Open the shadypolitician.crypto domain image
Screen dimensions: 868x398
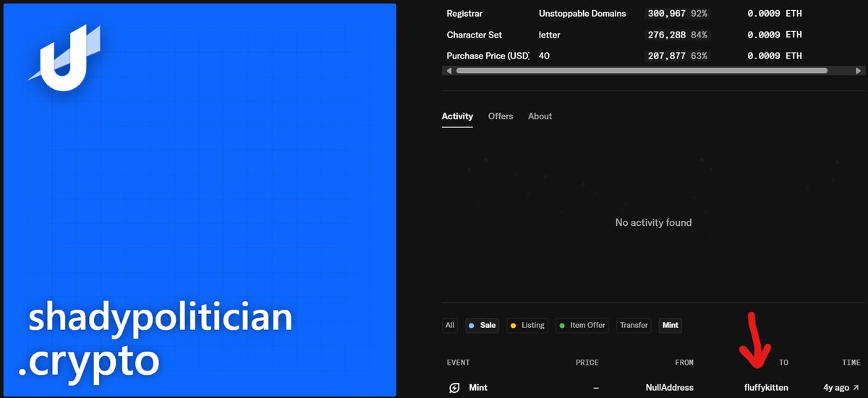point(198,200)
